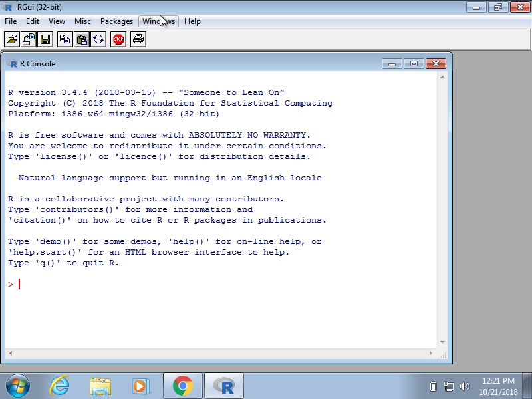Click the Copy and paste toolbar icon

tap(98, 39)
